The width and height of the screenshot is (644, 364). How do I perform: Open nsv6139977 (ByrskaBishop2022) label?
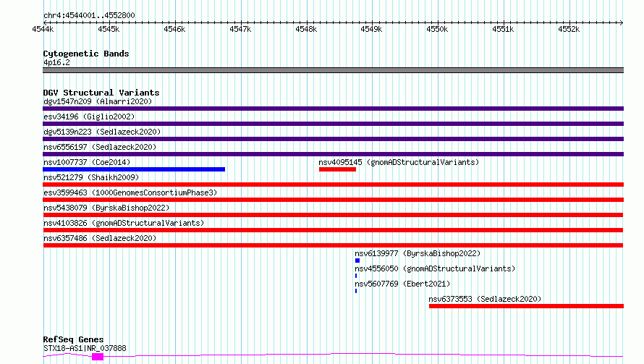point(418,253)
